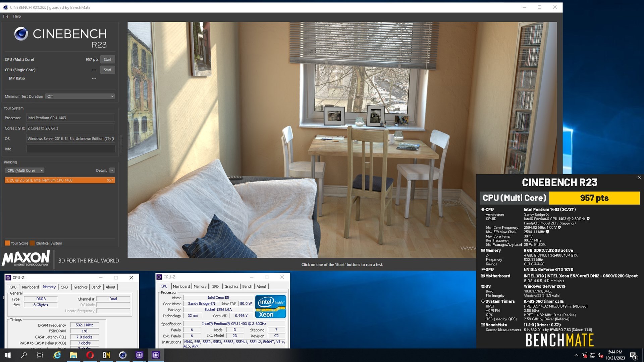
Task: Open Graphics tab in CPU-Z memory window
Action: click(80, 287)
